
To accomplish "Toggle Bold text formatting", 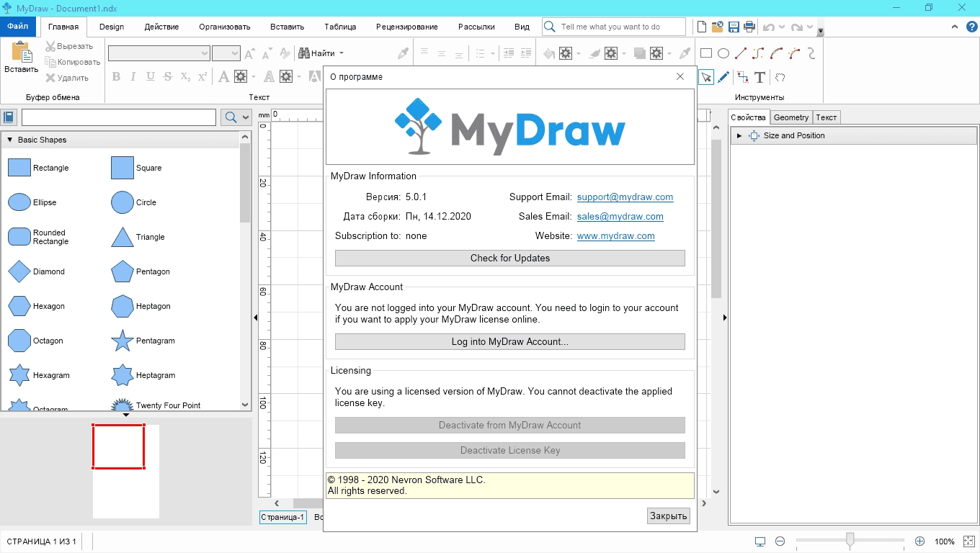I will (116, 76).
